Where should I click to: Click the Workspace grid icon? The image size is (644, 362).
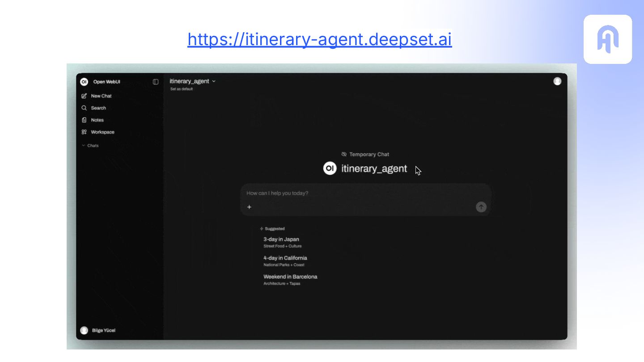pyautogui.click(x=84, y=132)
